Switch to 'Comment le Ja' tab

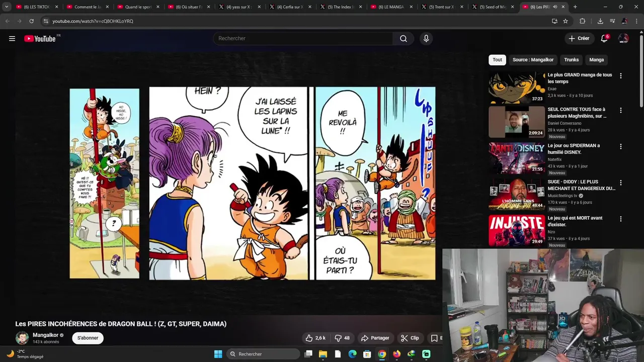point(87,7)
